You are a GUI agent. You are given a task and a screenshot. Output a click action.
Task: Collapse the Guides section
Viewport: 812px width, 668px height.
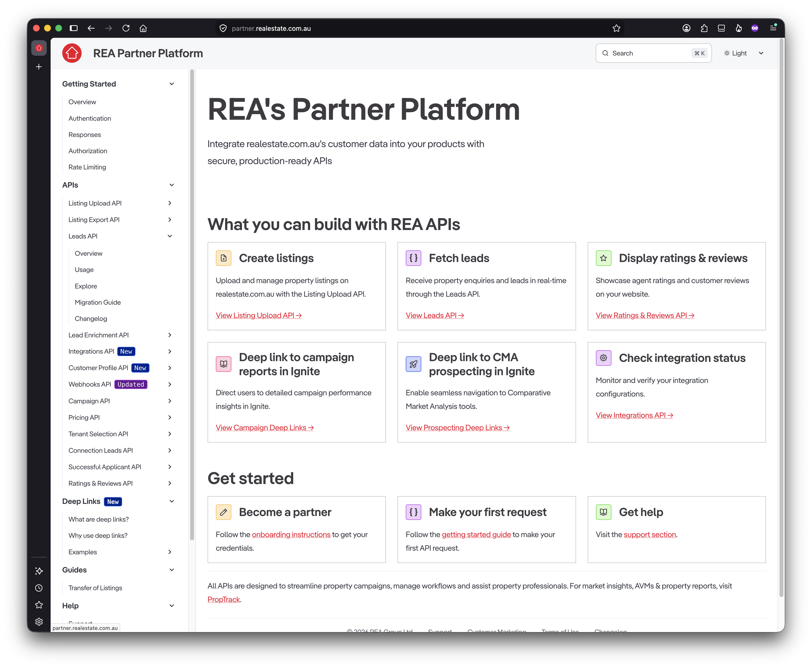(172, 570)
